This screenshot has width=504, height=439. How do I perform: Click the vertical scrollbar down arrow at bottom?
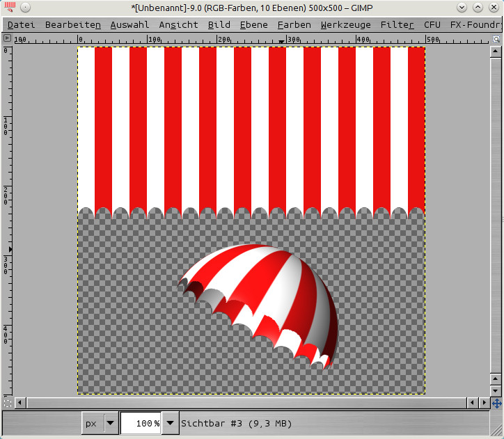(x=495, y=390)
